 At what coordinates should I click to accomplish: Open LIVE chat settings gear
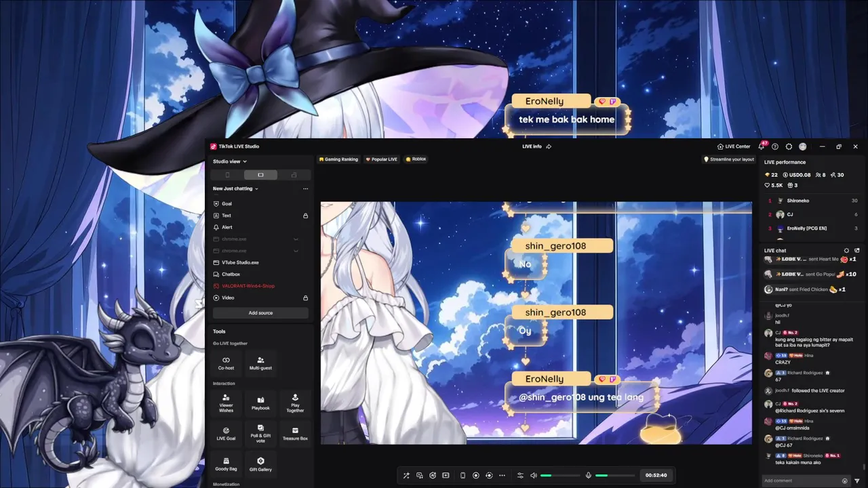846,251
